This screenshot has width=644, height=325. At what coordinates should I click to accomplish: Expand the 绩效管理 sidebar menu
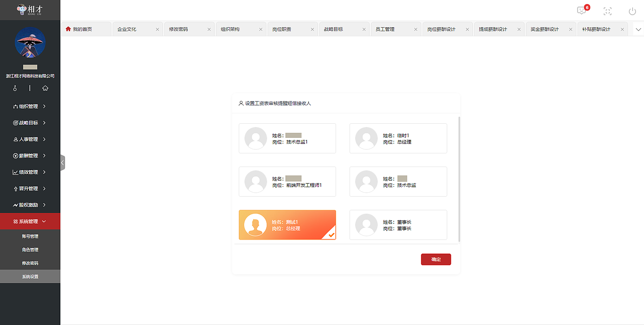[x=30, y=172]
